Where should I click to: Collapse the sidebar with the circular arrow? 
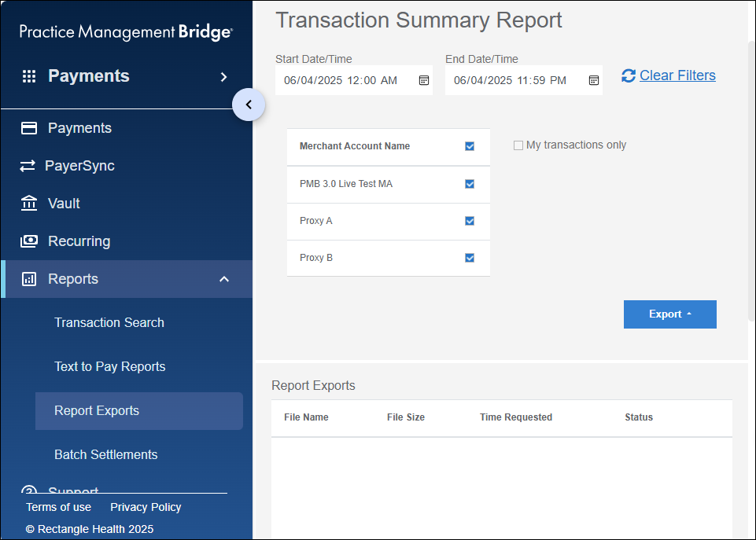click(x=249, y=104)
